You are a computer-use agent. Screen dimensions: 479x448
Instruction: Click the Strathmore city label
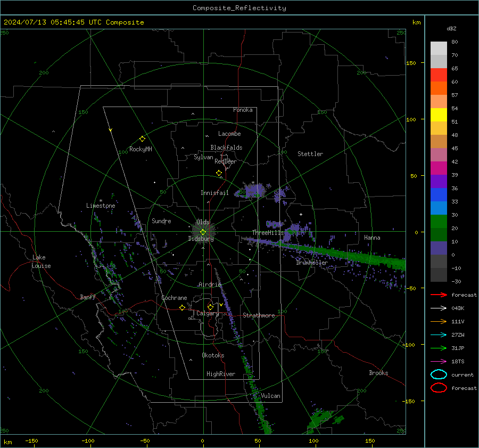pos(259,315)
